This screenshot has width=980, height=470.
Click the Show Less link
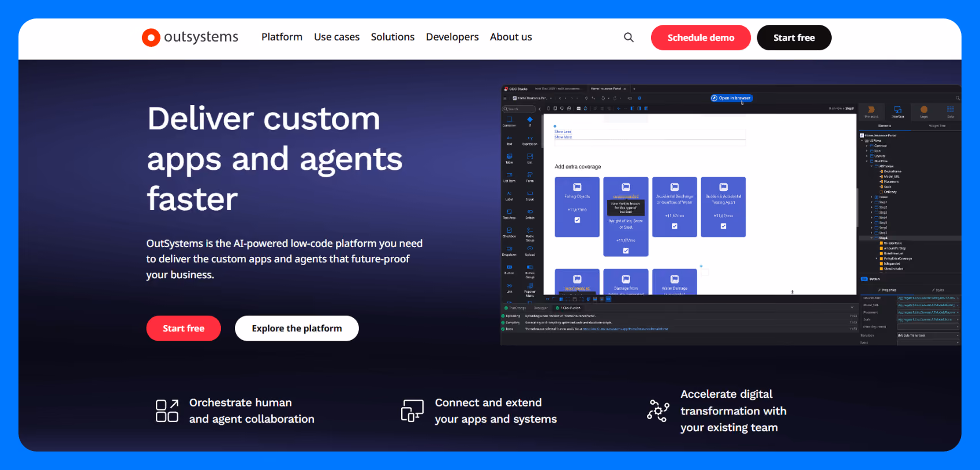point(563,132)
